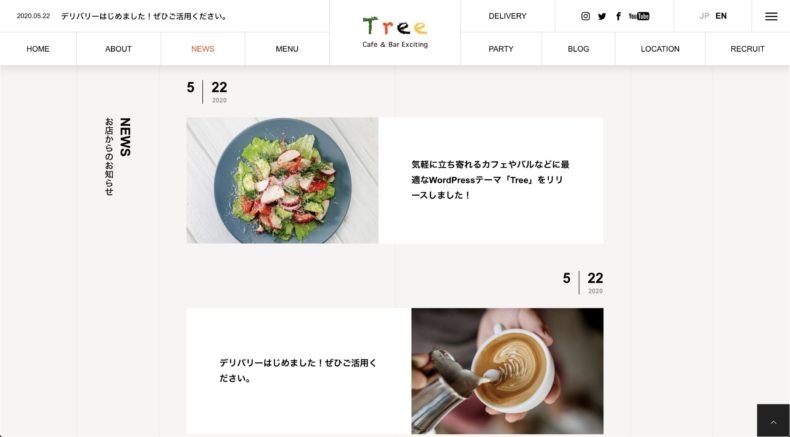Go to the HOME page
The width and height of the screenshot is (790, 437).
38,49
